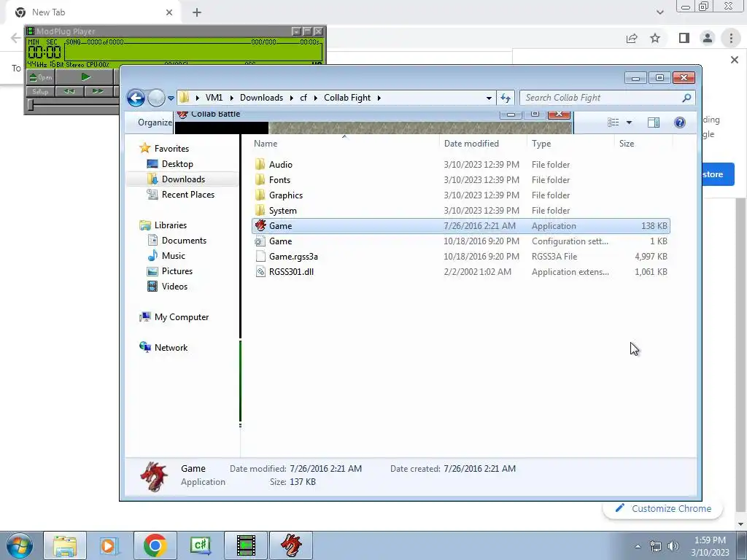747x560 pixels.
Task: Click previous track in ModPlug Player
Action: point(69,91)
